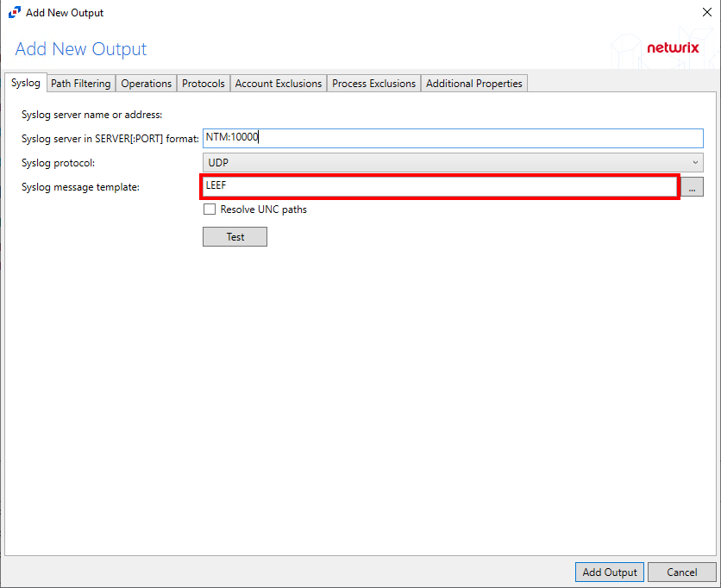
Task: Open the message template browse button
Action: click(693, 186)
